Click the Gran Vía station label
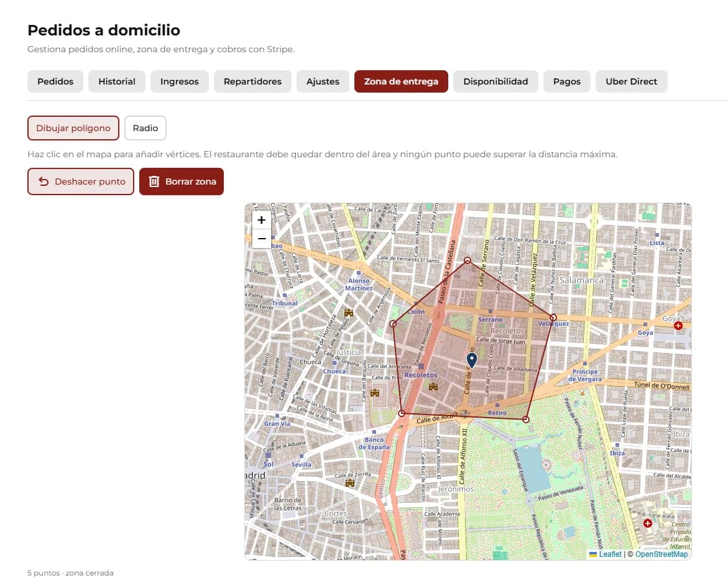 277,423
